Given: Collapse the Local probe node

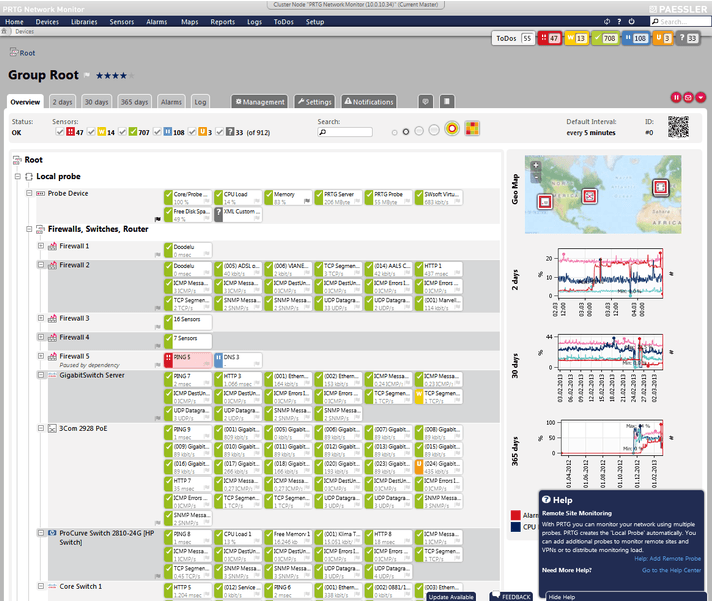Looking at the screenshot, I should (x=18, y=176).
